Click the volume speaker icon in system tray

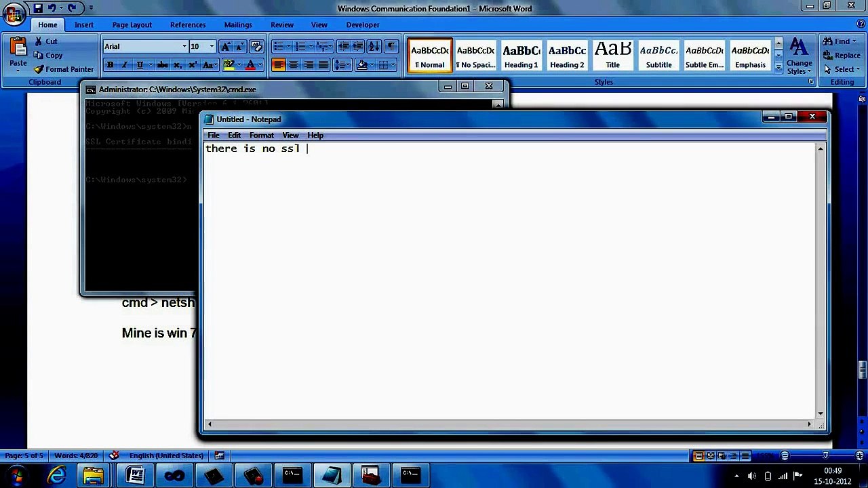752,476
